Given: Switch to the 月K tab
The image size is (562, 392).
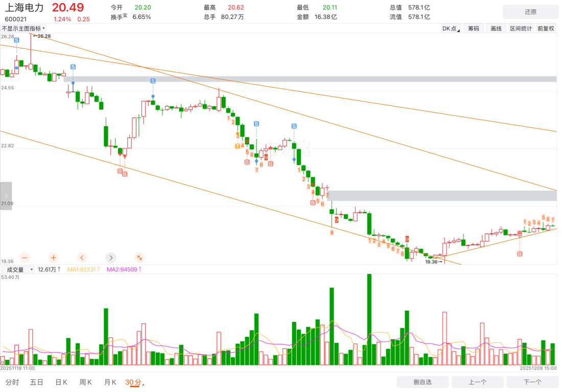Looking at the screenshot, I should (x=110, y=382).
